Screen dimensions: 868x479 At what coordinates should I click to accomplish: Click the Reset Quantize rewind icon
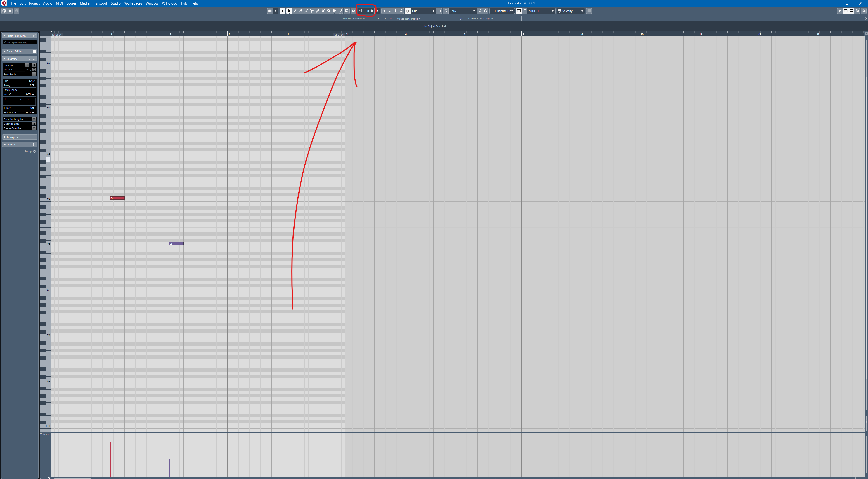point(27,65)
